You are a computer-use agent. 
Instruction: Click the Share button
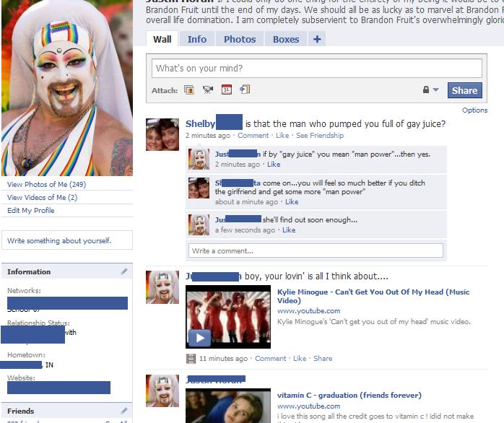(x=464, y=90)
